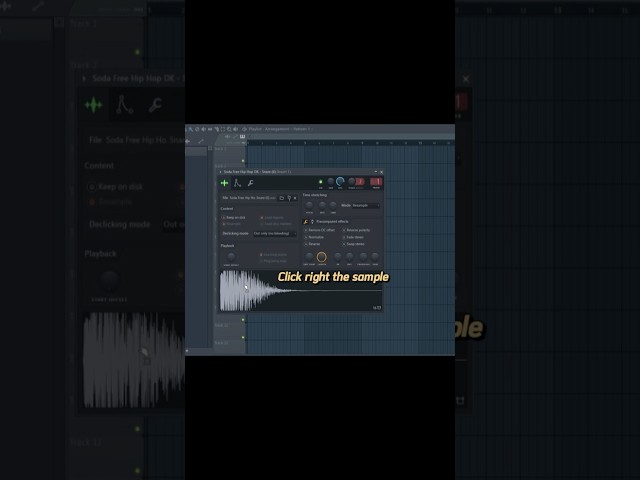Click the fade In knob
The height and width of the screenshot is (480, 640).
(x=338, y=257)
